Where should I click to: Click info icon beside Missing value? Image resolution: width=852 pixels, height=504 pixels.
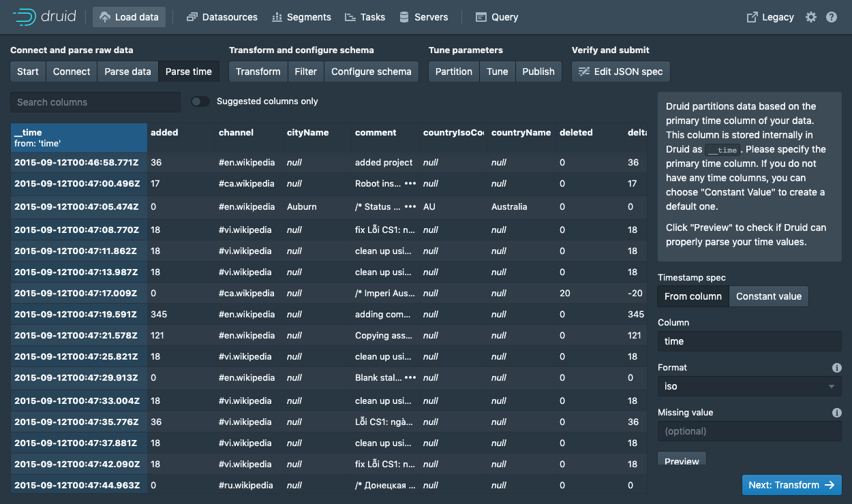click(x=837, y=413)
